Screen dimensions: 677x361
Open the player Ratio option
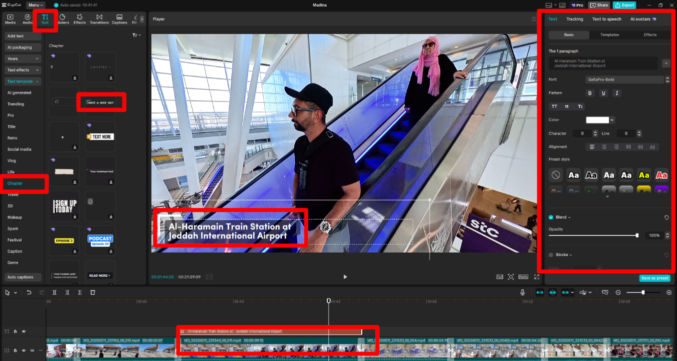click(x=523, y=277)
